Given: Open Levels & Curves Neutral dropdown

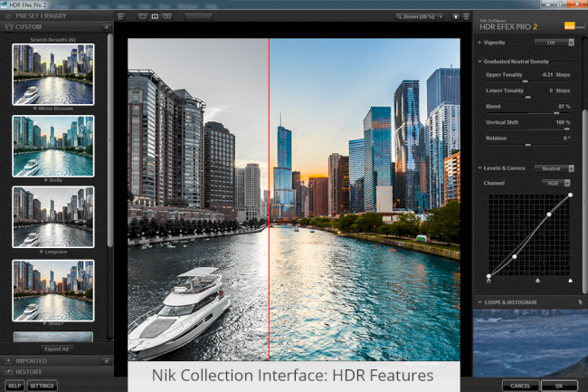Looking at the screenshot, I should click(x=555, y=168).
